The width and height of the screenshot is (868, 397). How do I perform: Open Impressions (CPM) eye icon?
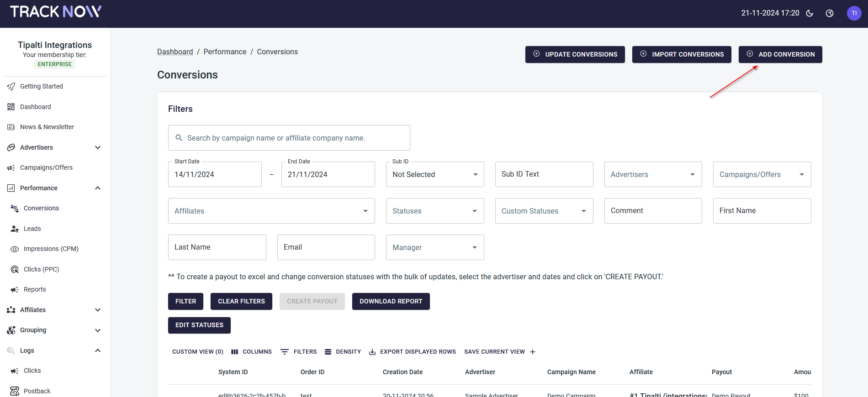[x=15, y=249]
